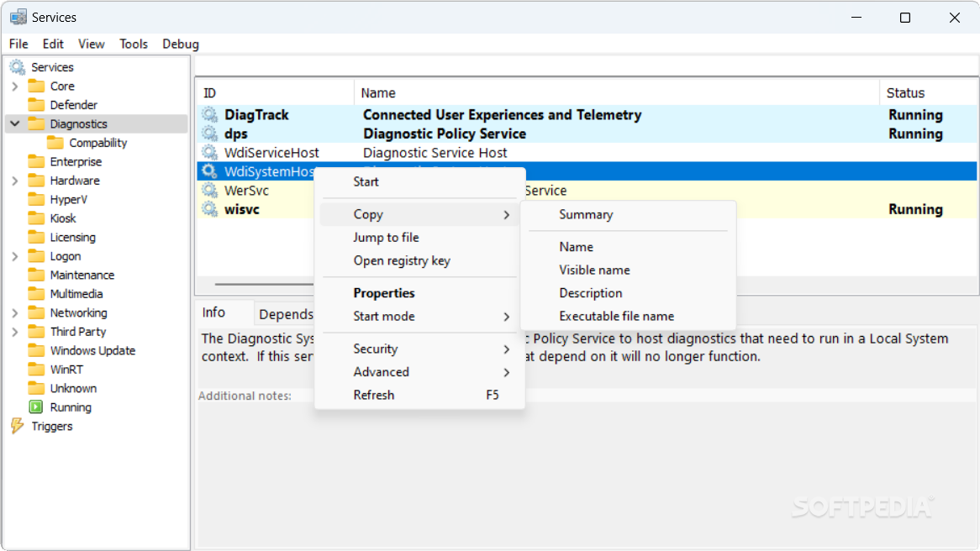Screen dimensions: 980x551
Task: Open the Edit menu
Action: click(x=53, y=44)
